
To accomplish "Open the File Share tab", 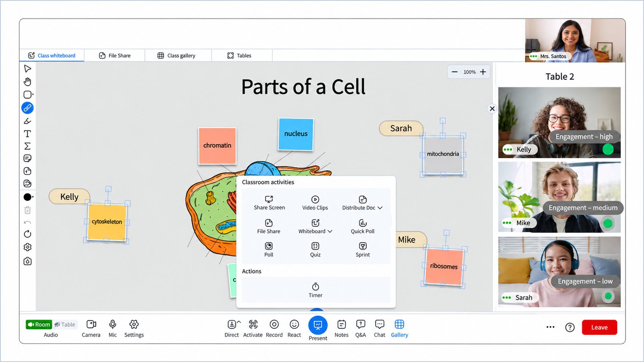I will 115,56.
